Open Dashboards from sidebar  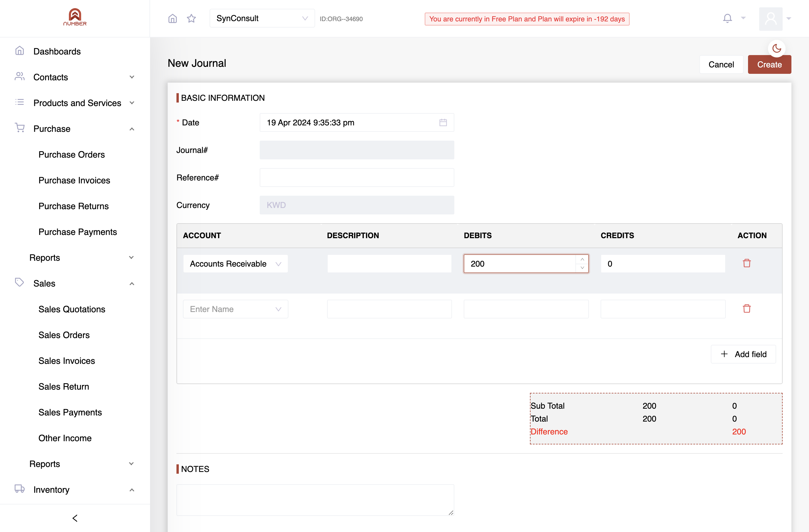pos(57,51)
